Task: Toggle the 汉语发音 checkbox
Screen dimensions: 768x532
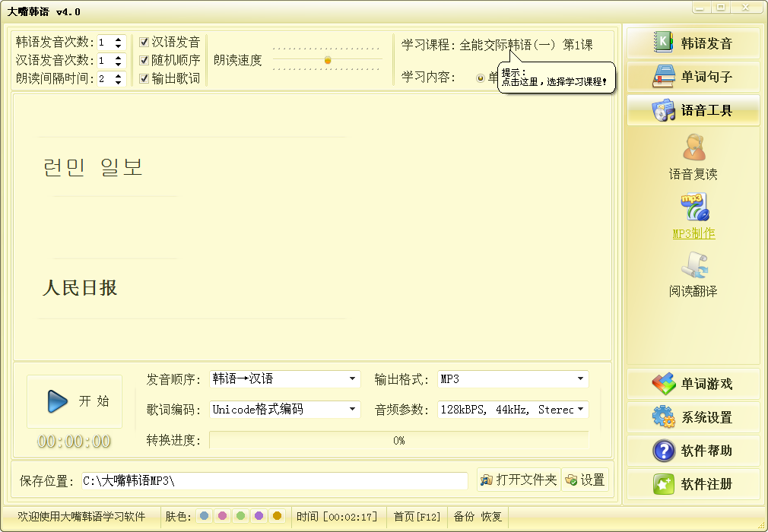Action: (x=144, y=42)
